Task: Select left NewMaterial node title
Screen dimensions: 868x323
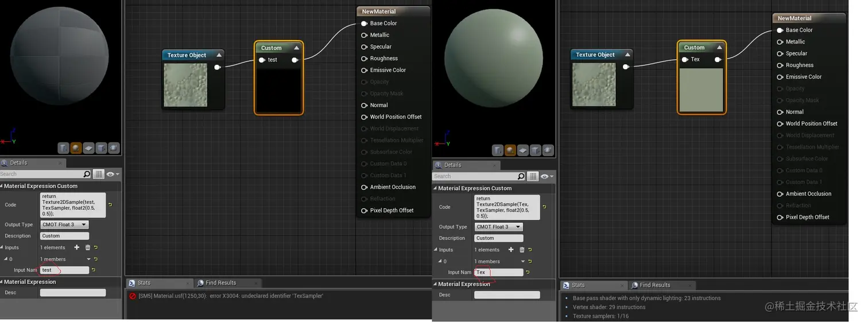Action: click(x=379, y=11)
